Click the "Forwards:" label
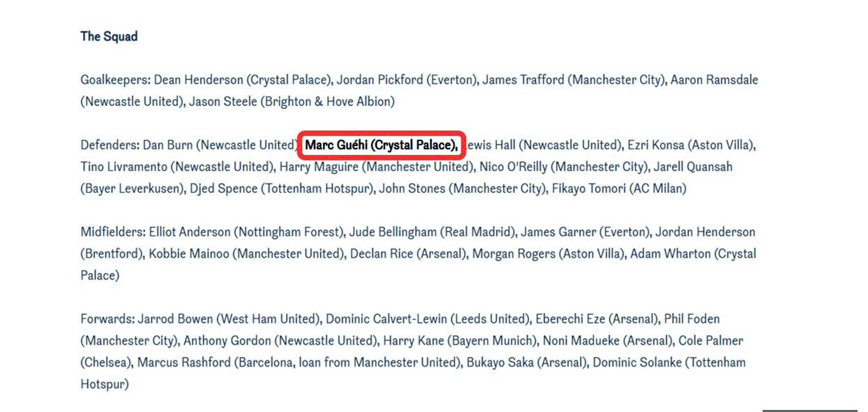868x412 pixels. (107, 319)
